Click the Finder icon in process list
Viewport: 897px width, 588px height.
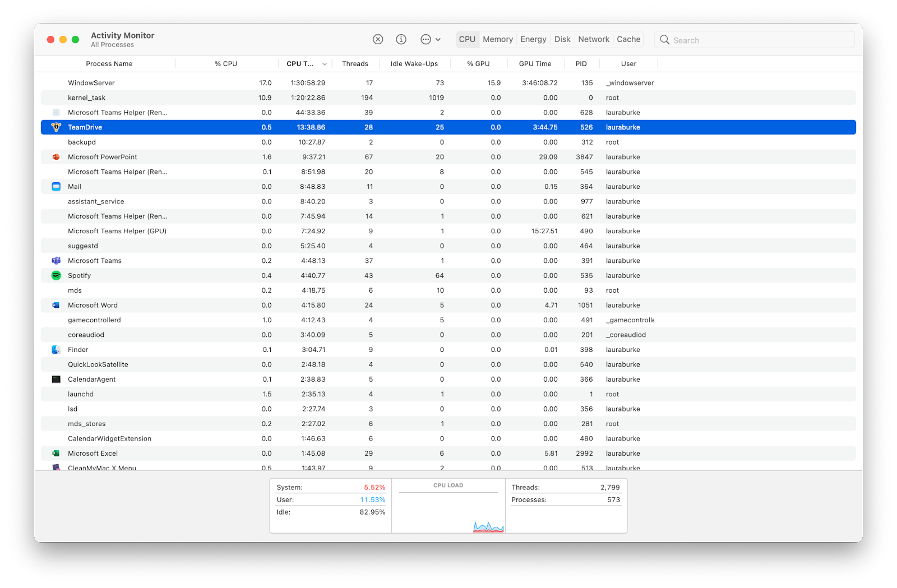tap(56, 350)
